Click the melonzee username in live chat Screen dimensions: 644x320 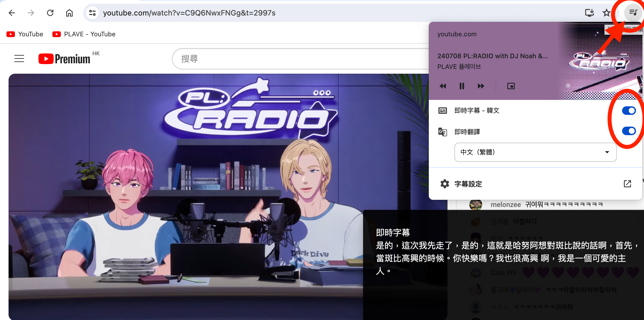506,205
